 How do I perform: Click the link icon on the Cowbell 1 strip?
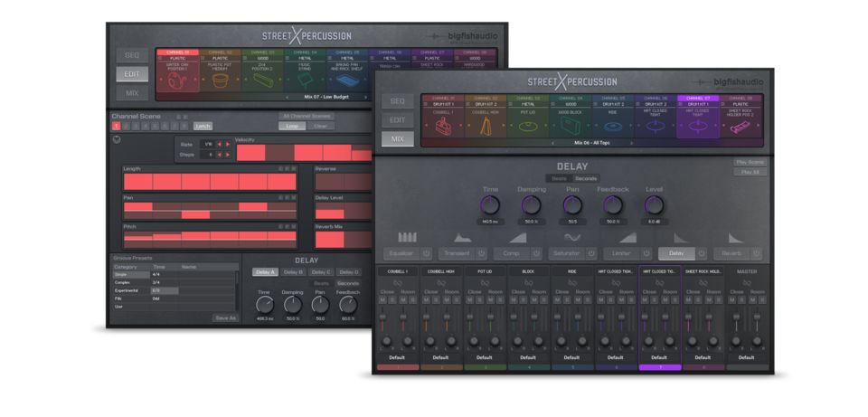click(397, 282)
